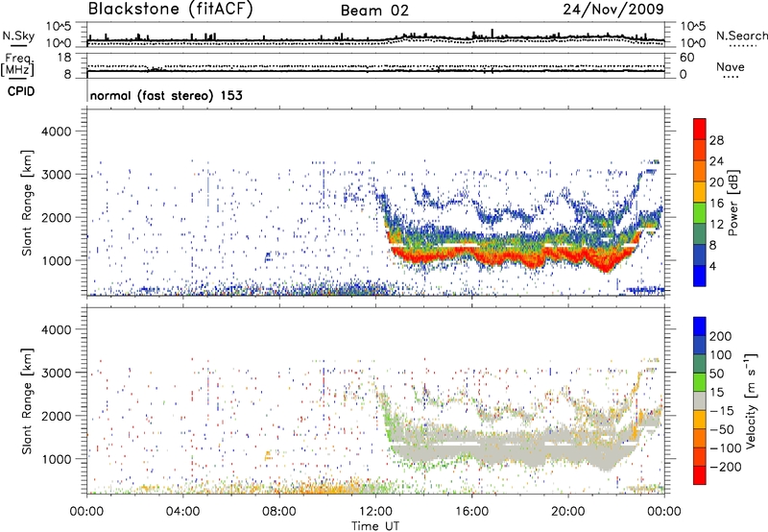The width and height of the screenshot is (768, 532).
Task: Click the '12' Power colorbar value
Action: (716, 225)
